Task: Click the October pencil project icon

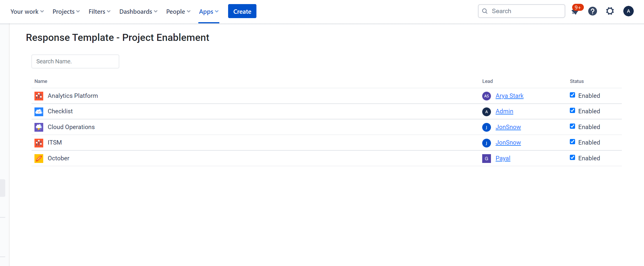Action: (38, 158)
